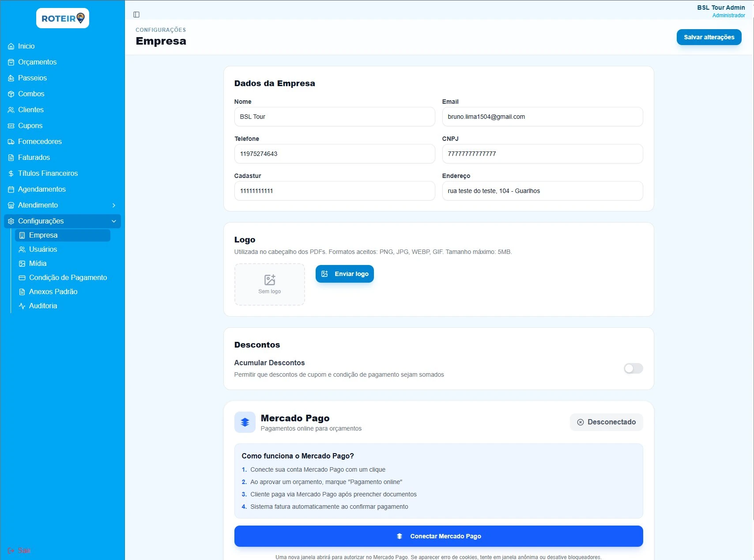
Task: Open the Usuários settings page
Action: 43,250
